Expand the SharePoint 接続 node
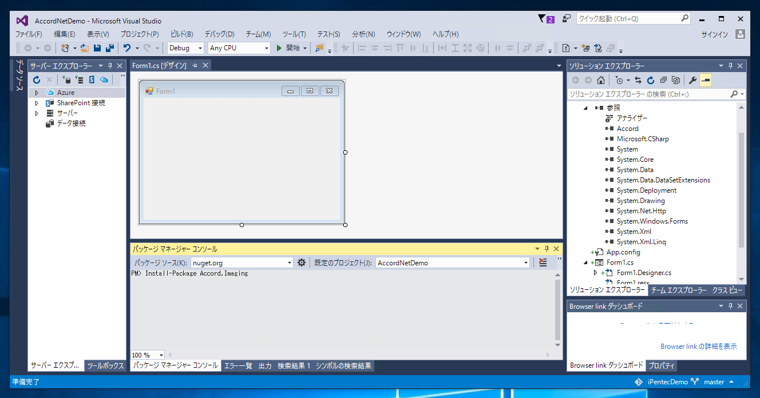Image resolution: width=760 pixels, height=398 pixels. [36, 103]
